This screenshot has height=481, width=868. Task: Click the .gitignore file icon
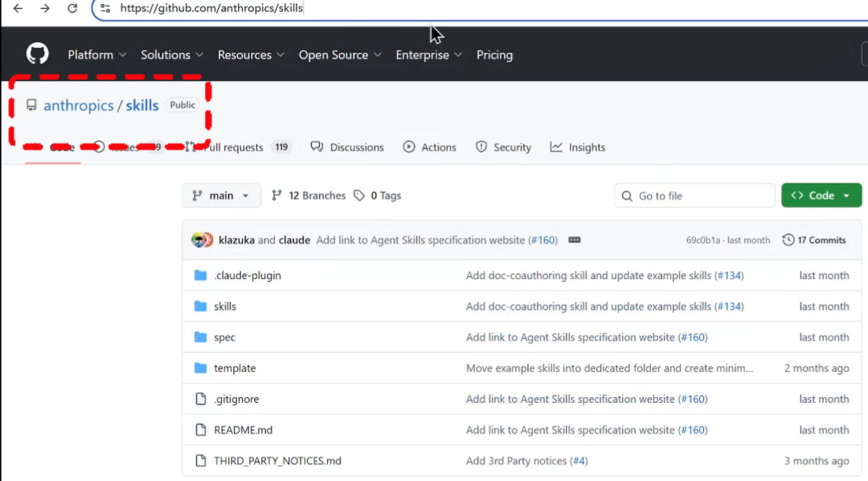(200, 399)
